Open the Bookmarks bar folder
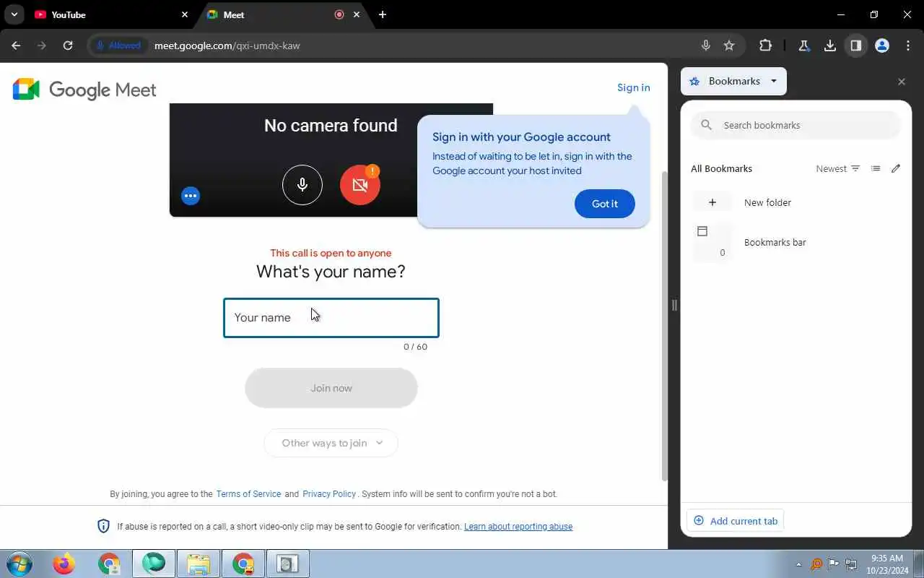This screenshot has width=924, height=578. pos(796,242)
